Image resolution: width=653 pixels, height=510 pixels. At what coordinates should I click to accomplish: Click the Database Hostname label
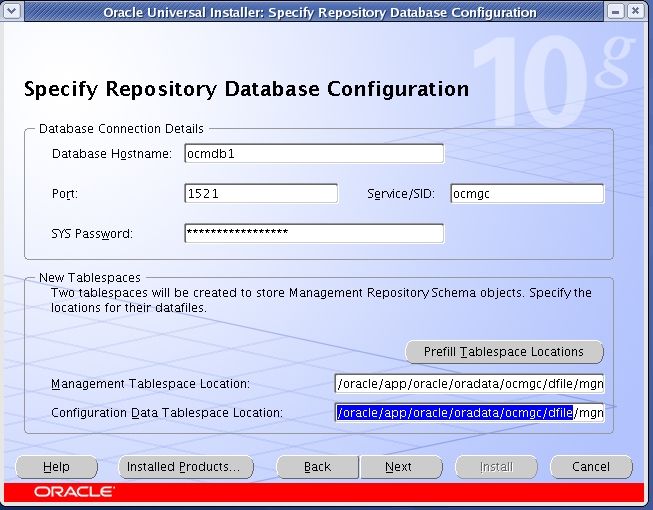click(112, 154)
